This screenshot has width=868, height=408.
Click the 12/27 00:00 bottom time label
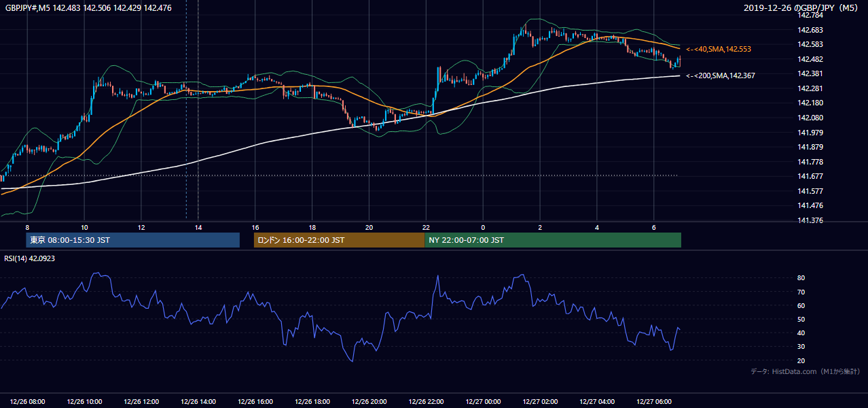(483, 401)
